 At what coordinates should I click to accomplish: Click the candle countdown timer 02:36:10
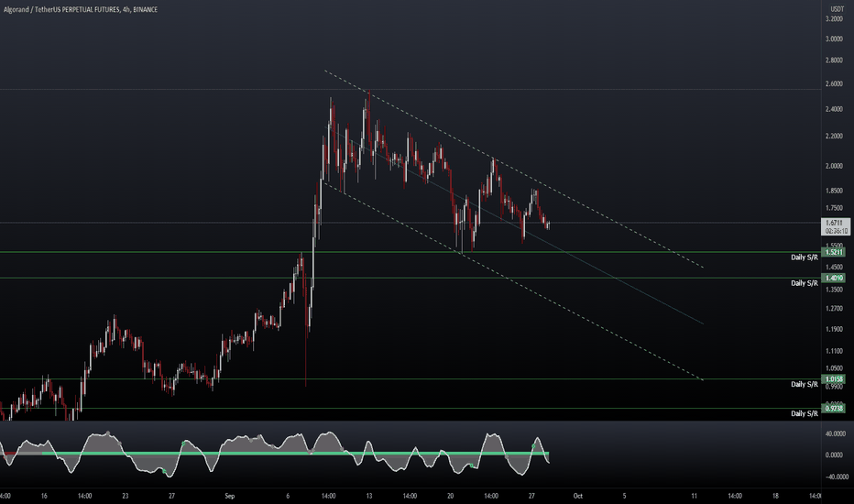tap(836, 231)
